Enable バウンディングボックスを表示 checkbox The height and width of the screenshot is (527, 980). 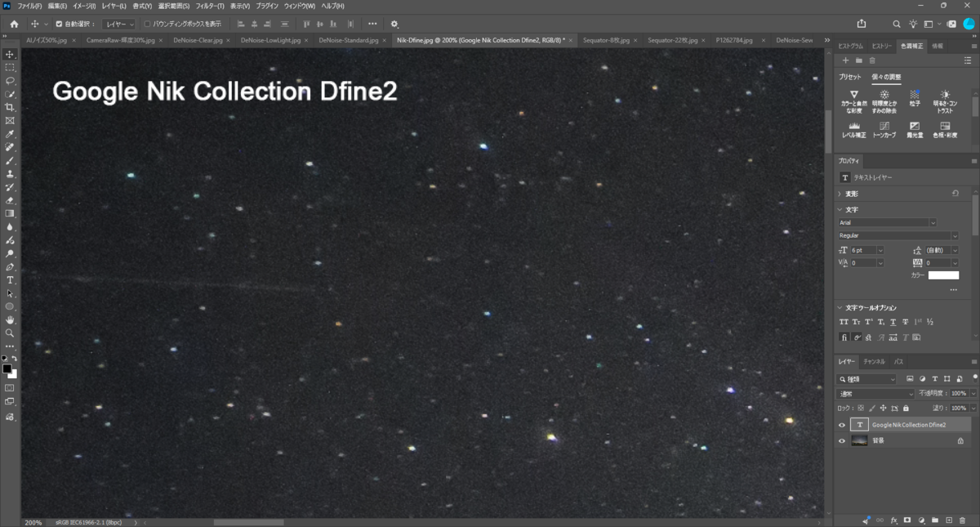pos(147,25)
